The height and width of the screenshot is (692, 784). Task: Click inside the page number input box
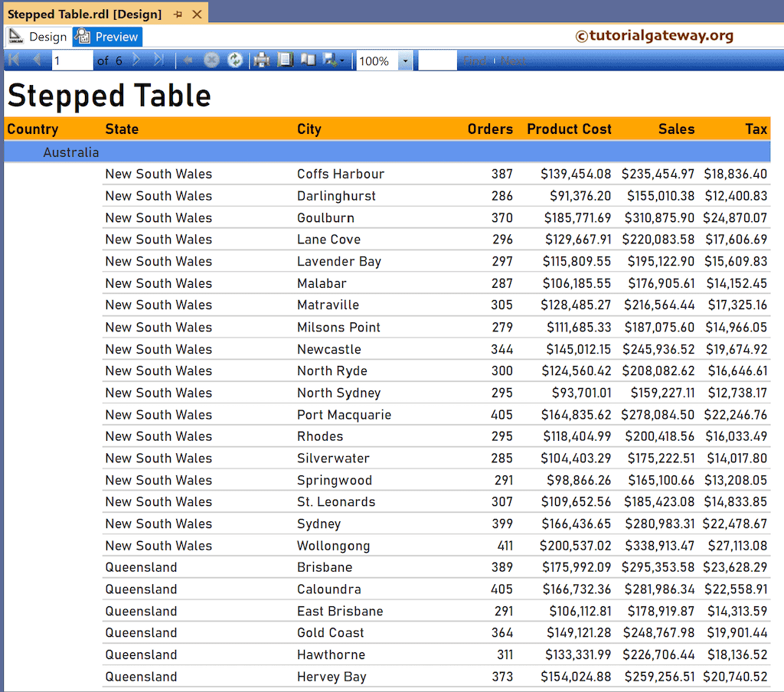tap(71, 60)
